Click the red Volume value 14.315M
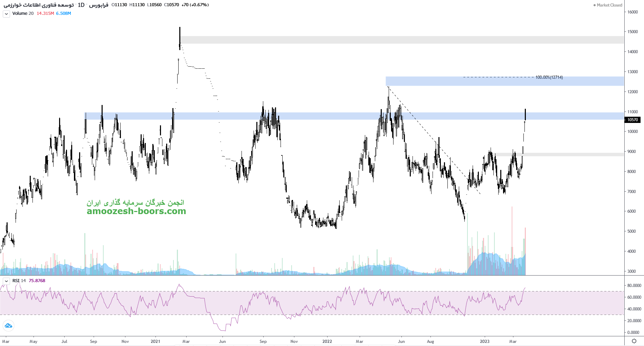The image size is (644, 346). click(45, 13)
